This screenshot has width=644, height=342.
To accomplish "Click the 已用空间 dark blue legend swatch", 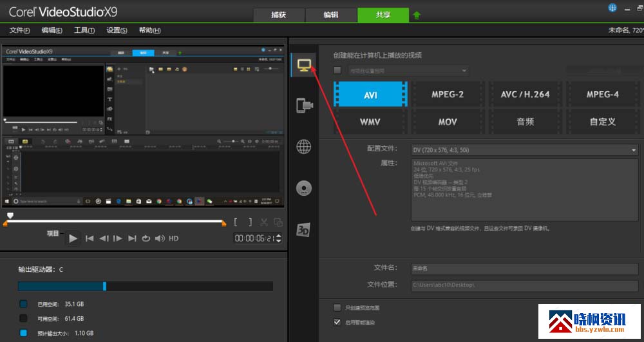I will [23, 304].
